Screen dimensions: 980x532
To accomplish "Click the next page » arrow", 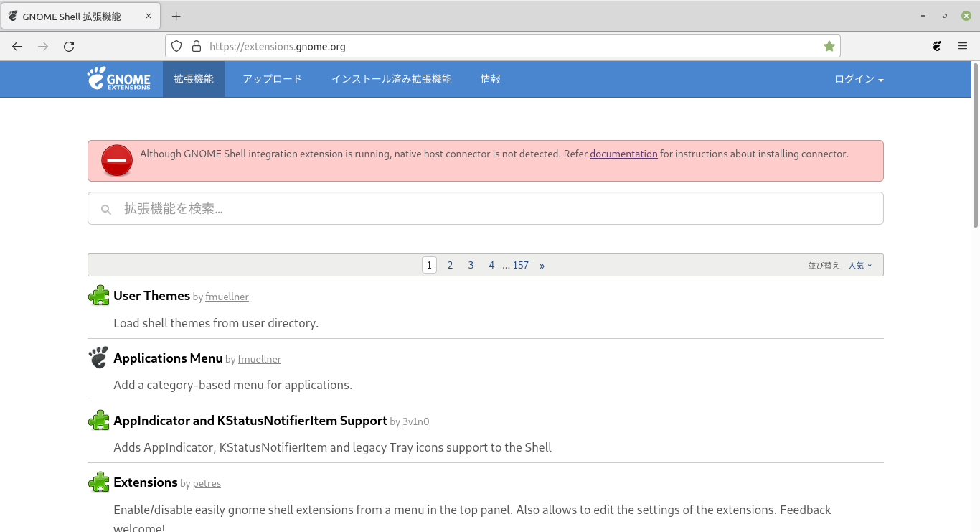I will pos(542,265).
